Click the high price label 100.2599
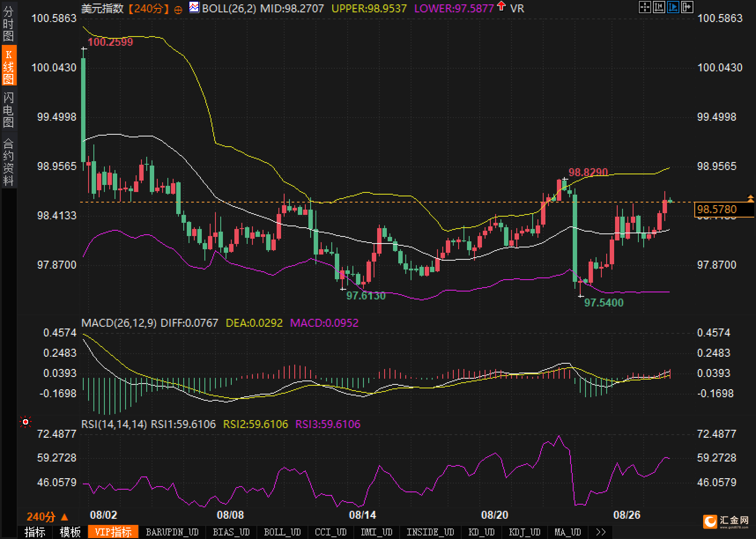756x539 pixels. click(x=110, y=42)
